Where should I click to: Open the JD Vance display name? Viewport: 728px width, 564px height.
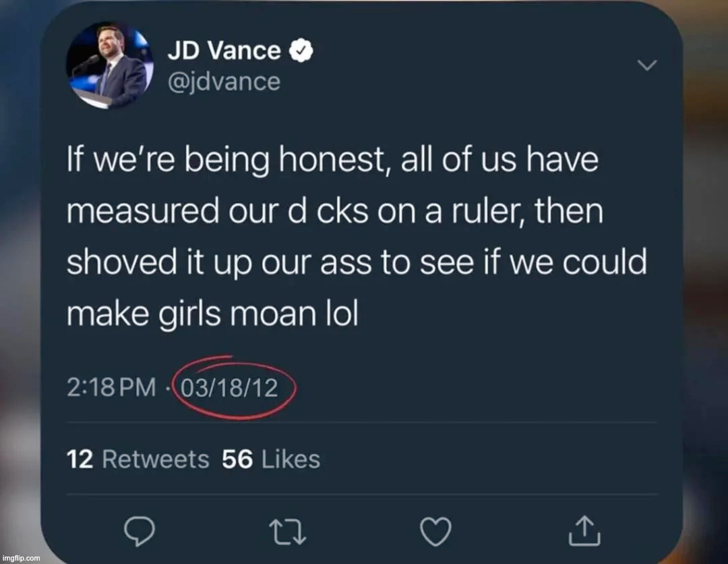pyautogui.click(x=224, y=51)
